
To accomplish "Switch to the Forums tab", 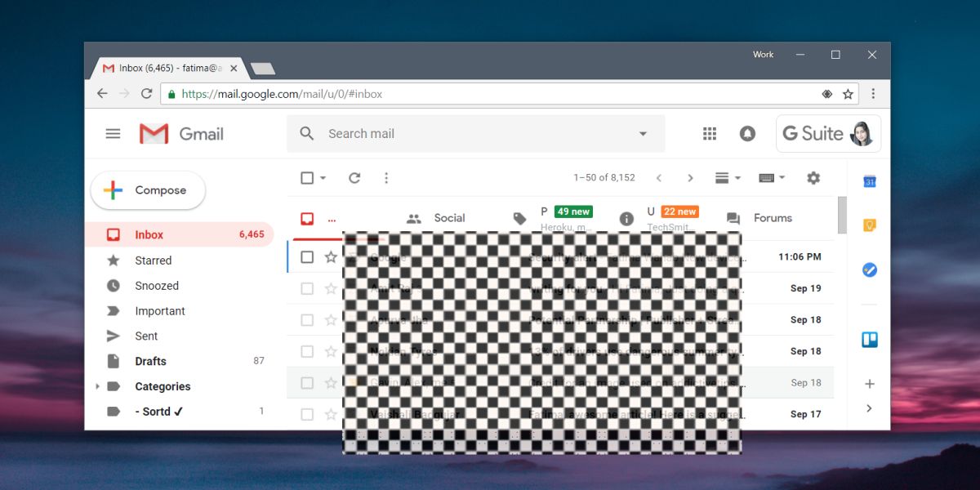I will (759, 218).
